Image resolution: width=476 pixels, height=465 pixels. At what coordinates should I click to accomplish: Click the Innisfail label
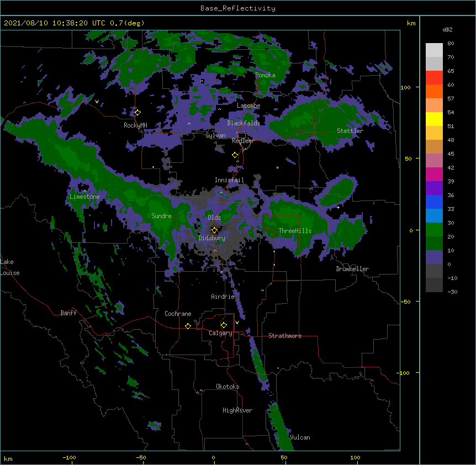tap(229, 180)
